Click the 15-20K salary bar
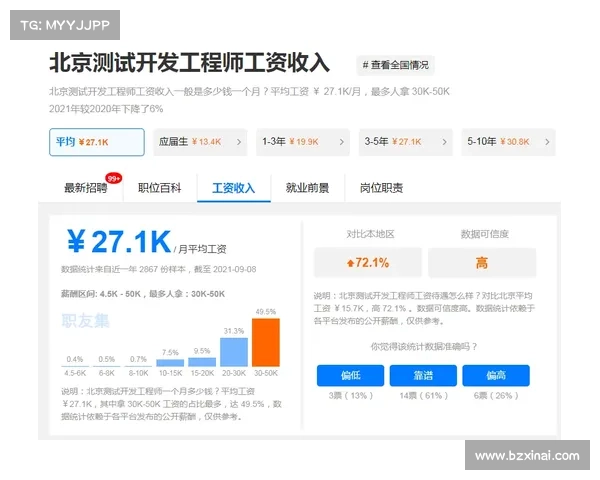 pos(202,362)
